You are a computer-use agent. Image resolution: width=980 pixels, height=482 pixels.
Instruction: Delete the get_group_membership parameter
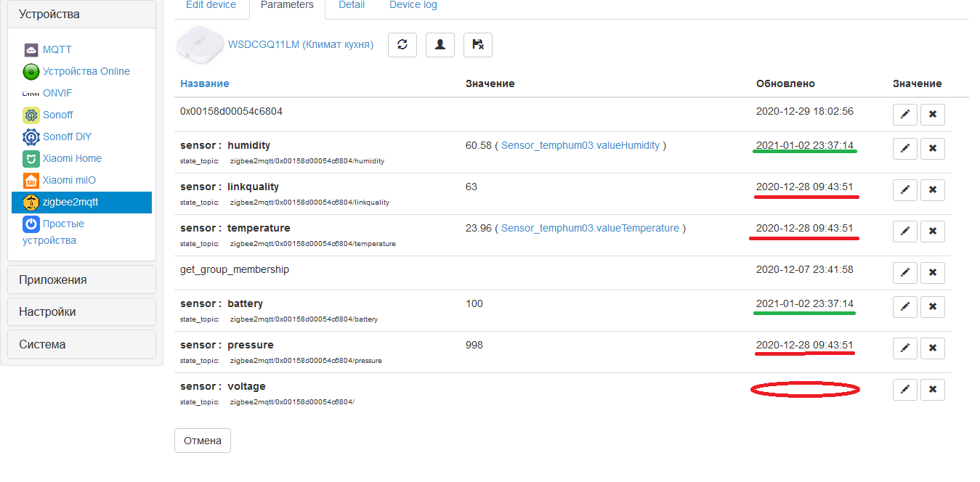tap(932, 272)
